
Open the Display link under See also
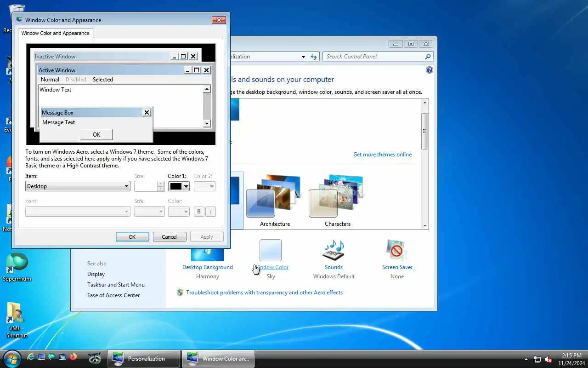[x=96, y=274]
